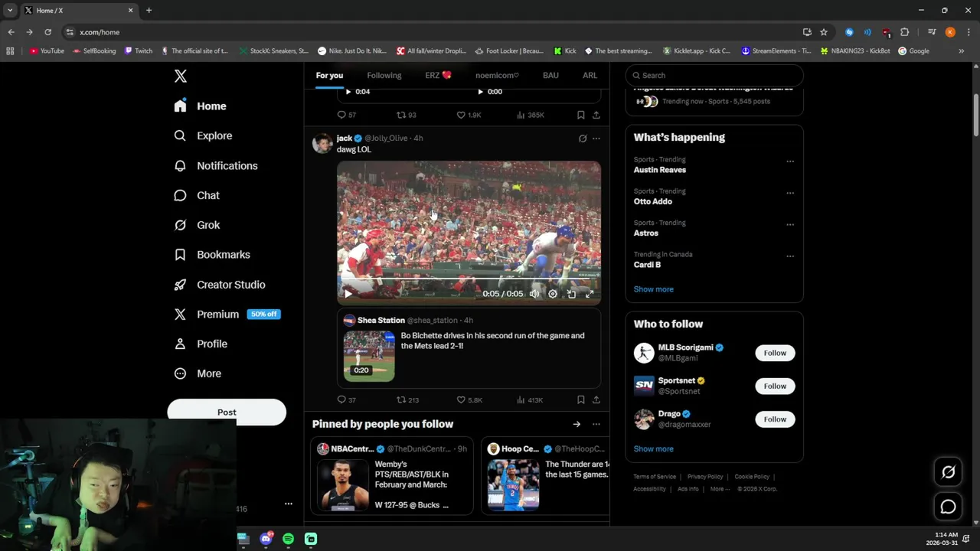Open floating Grok button
The height and width of the screenshot is (551, 980).
click(x=948, y=472)
